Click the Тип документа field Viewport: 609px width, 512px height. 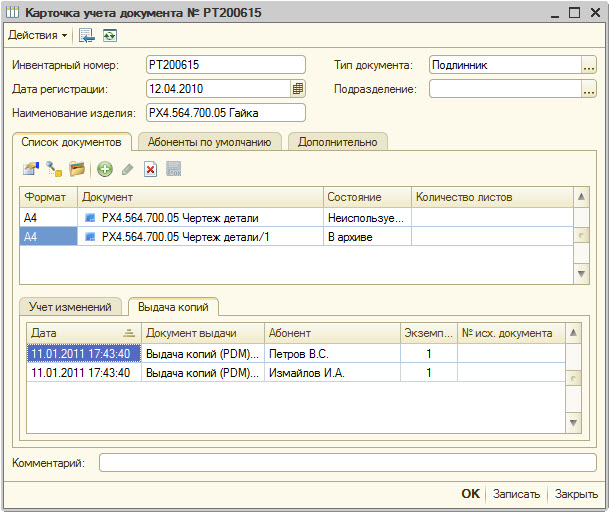coord(505,64)
